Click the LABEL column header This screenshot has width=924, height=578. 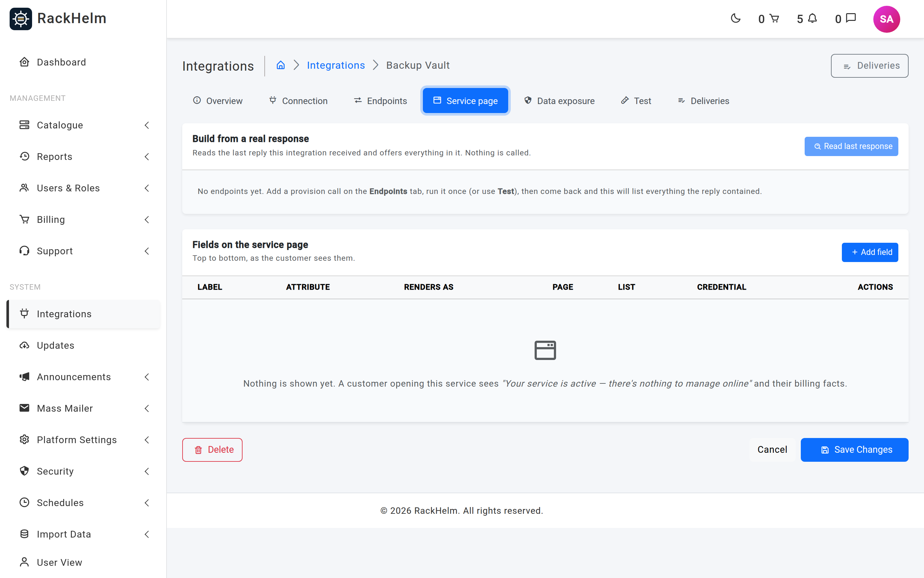pyautogui.click(x=210, y=287)
